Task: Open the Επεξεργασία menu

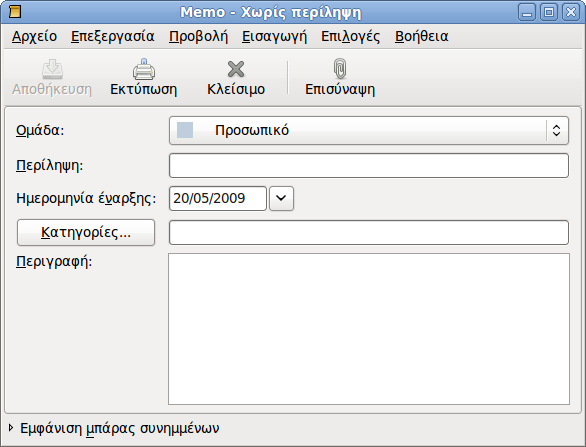Action: [x=112, y=36]
